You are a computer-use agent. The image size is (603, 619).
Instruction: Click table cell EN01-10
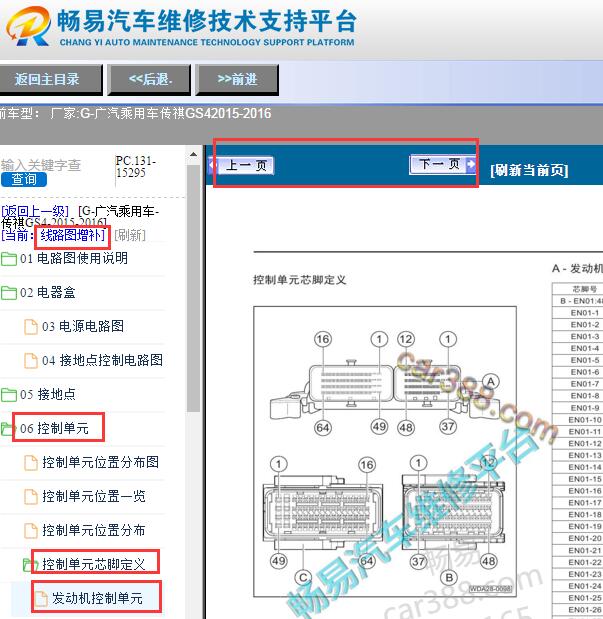point(584,420)
